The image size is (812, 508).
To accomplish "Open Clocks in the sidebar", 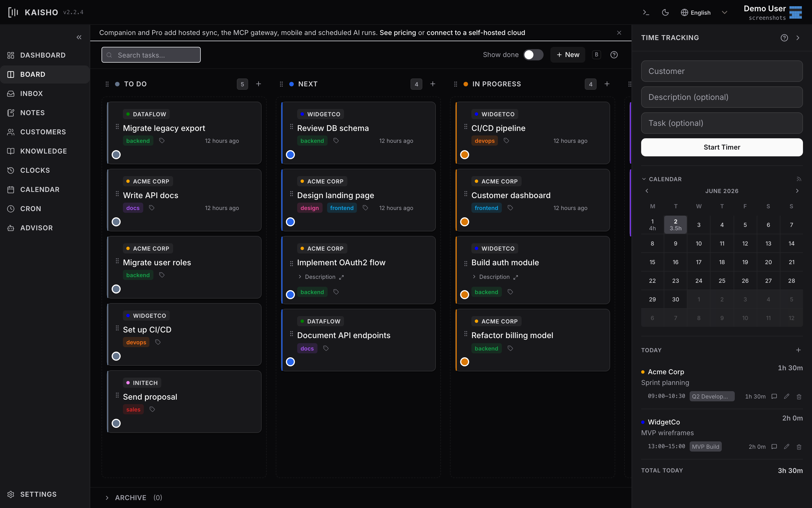I will [45, 170].
